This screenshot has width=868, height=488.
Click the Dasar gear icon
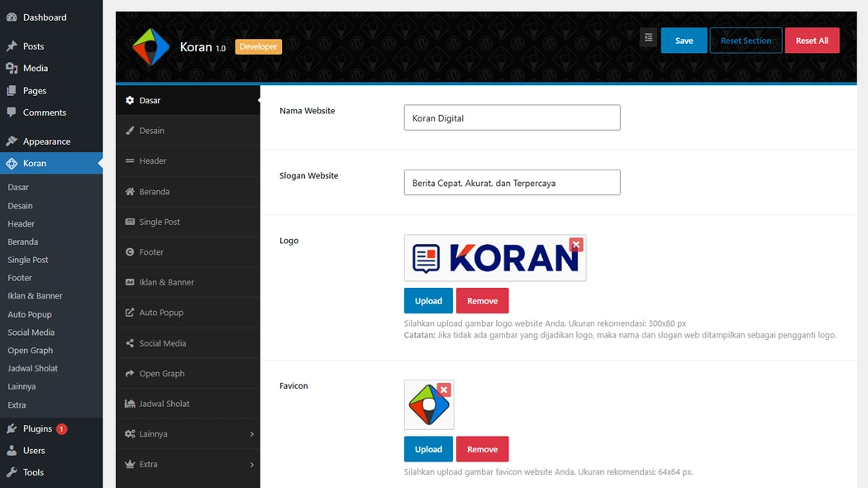(130, 100)
